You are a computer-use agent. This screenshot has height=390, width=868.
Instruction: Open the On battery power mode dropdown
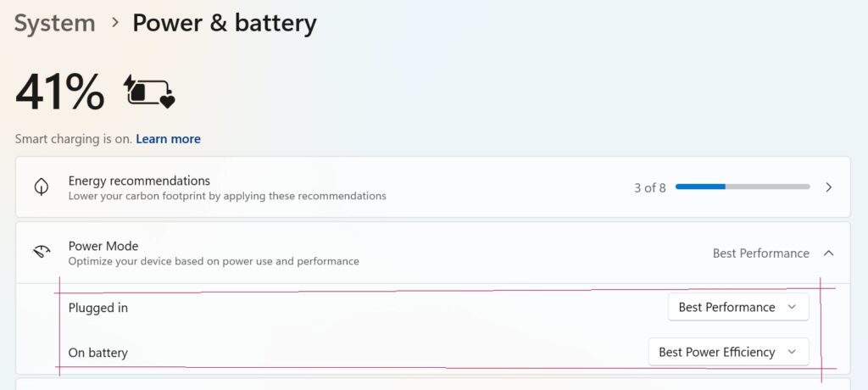pos(728,352)
